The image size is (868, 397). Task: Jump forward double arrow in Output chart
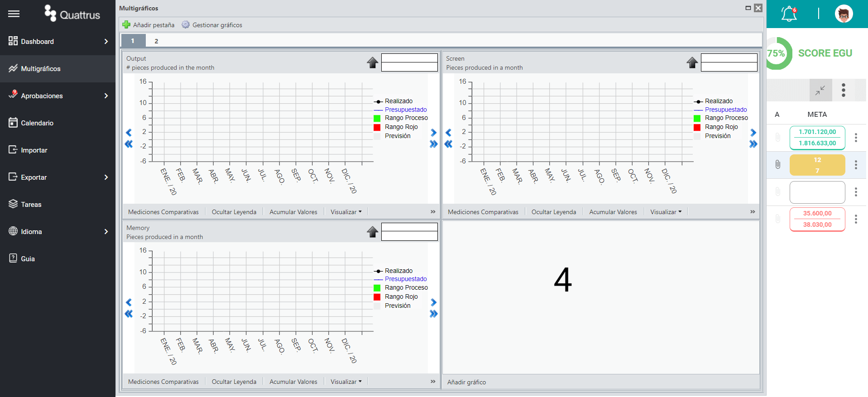433,144
